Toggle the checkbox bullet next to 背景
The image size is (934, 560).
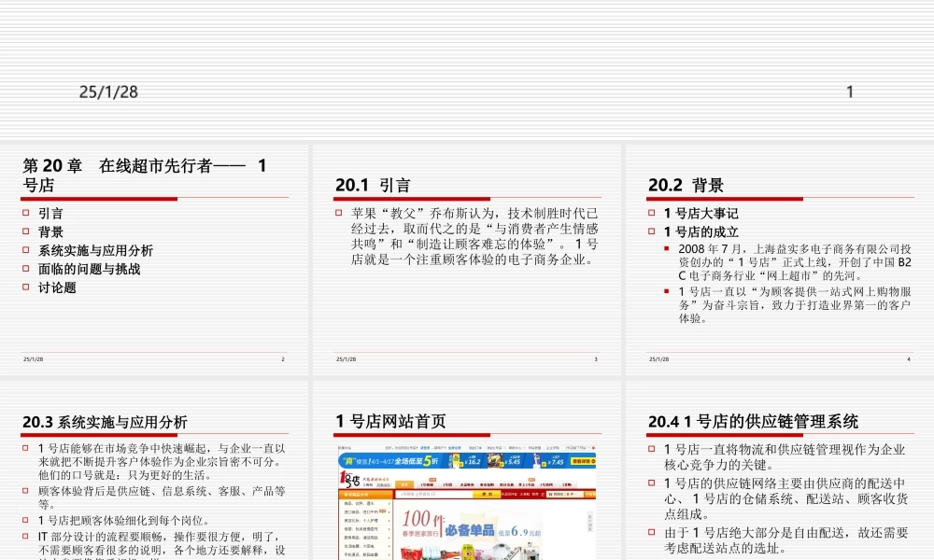27,231
